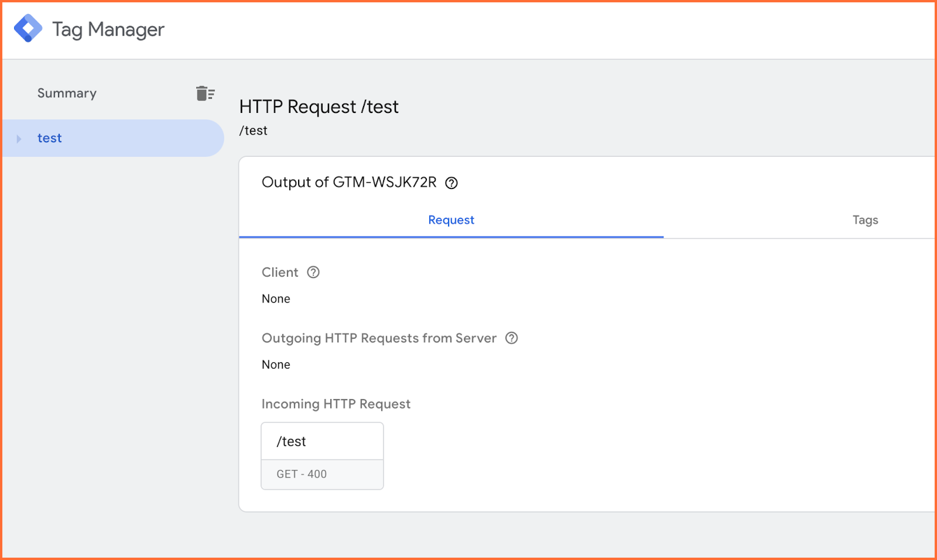Open help icon next to GTM-WSJK72R
Image resolution: width=937 pixels, height=560 pixels.
(x=451, y=183)
